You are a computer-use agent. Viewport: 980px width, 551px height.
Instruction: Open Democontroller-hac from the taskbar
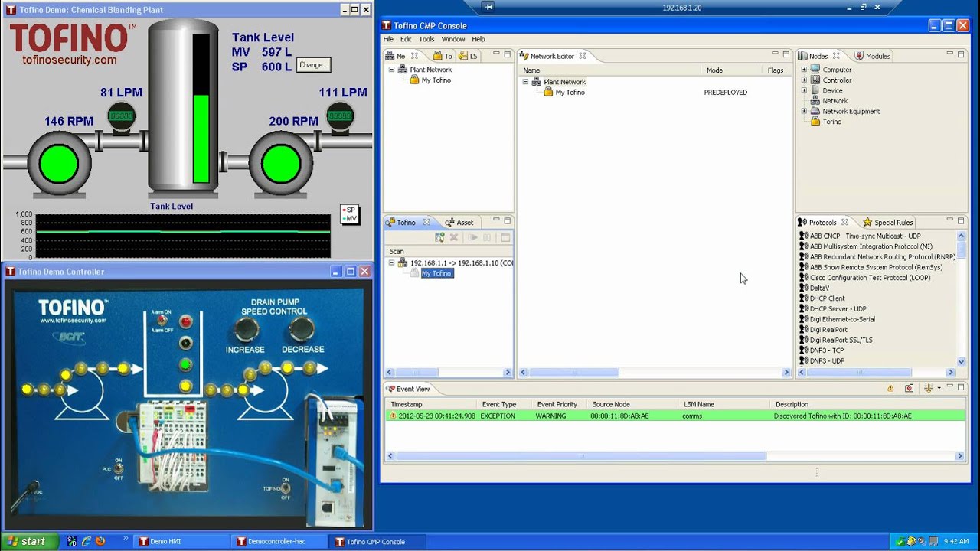278,542
